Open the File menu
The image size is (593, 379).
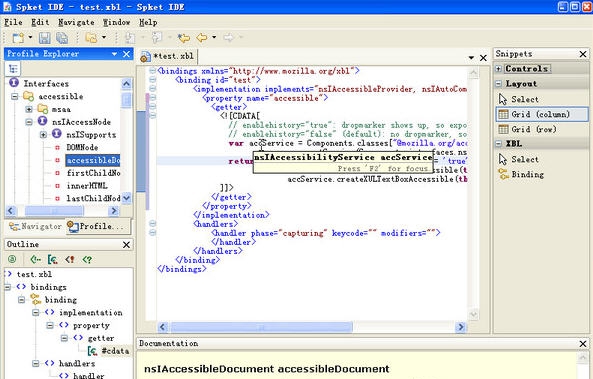(13, 22)
